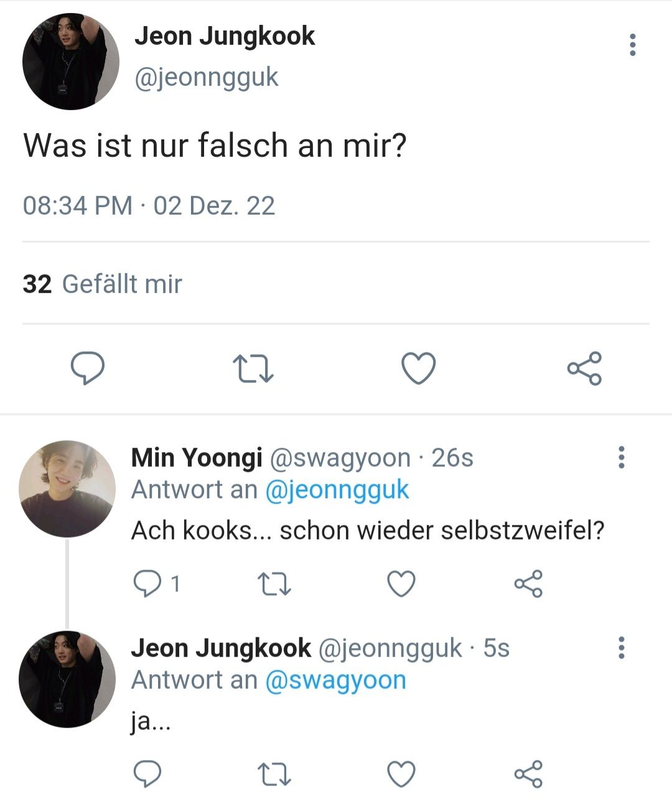Like the main tweet with heart icon
The image size is (672, 796).
(418, 368)
